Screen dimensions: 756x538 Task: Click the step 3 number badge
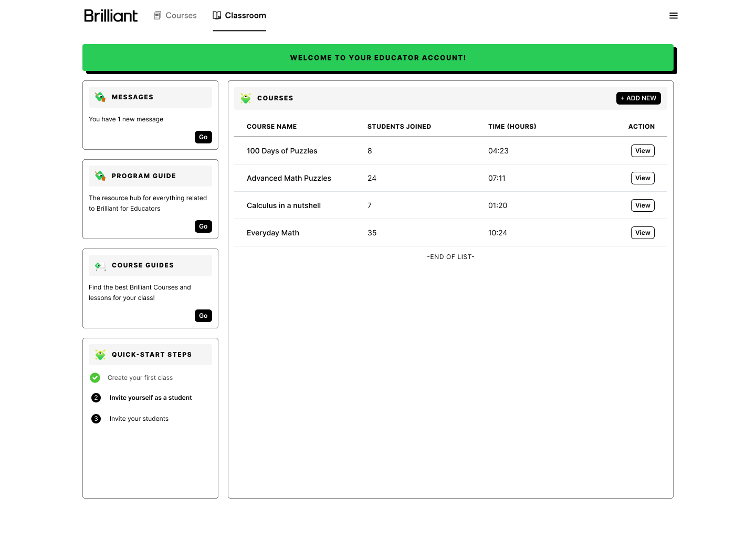[96, 419]
